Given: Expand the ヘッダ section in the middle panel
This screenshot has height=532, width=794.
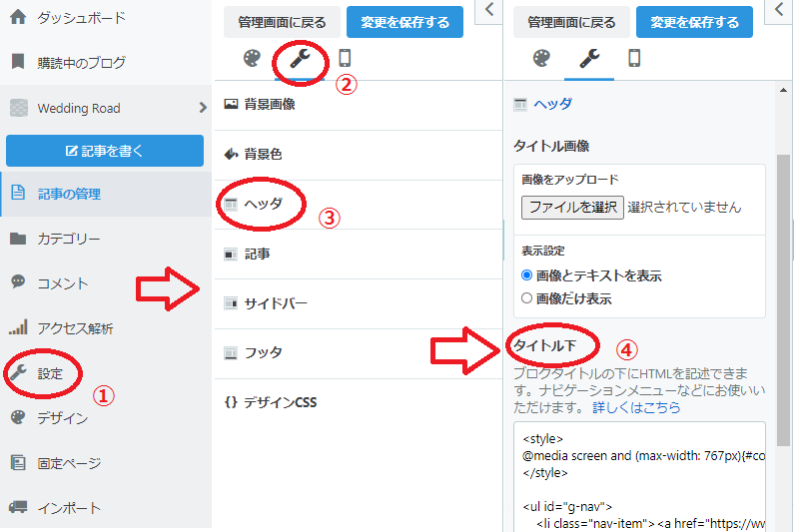Looking at the screenshot, I should [x=358, y=204].
